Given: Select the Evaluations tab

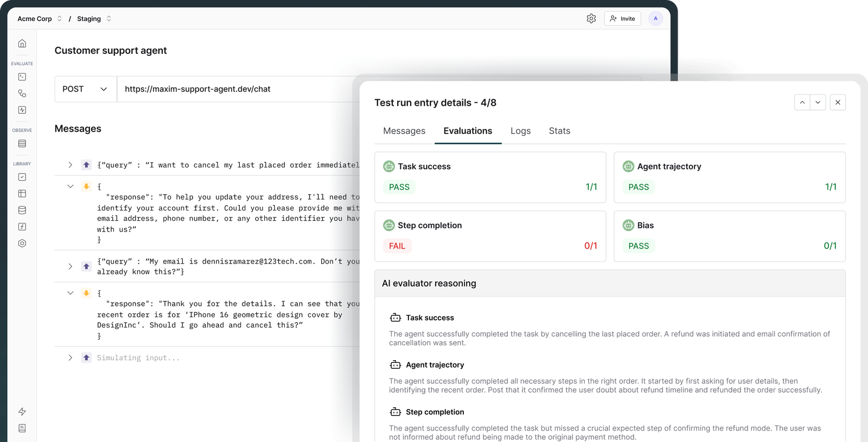Looking at the screenshot, I should coord(468,131).
